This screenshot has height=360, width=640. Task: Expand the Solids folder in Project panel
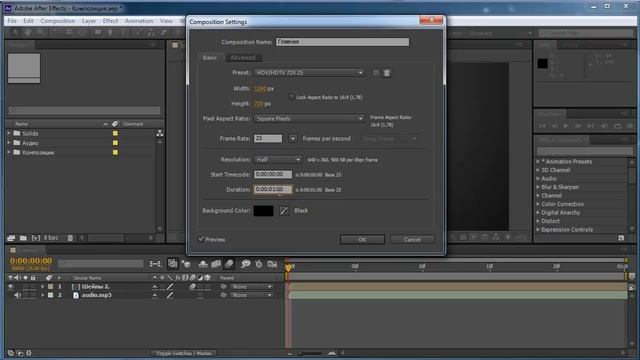[9, 133]
